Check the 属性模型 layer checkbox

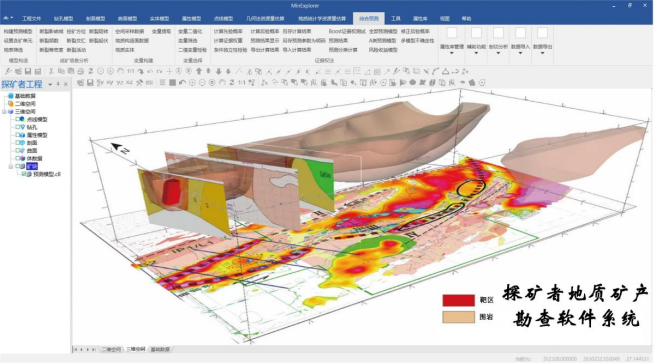(x=18, y=135)
